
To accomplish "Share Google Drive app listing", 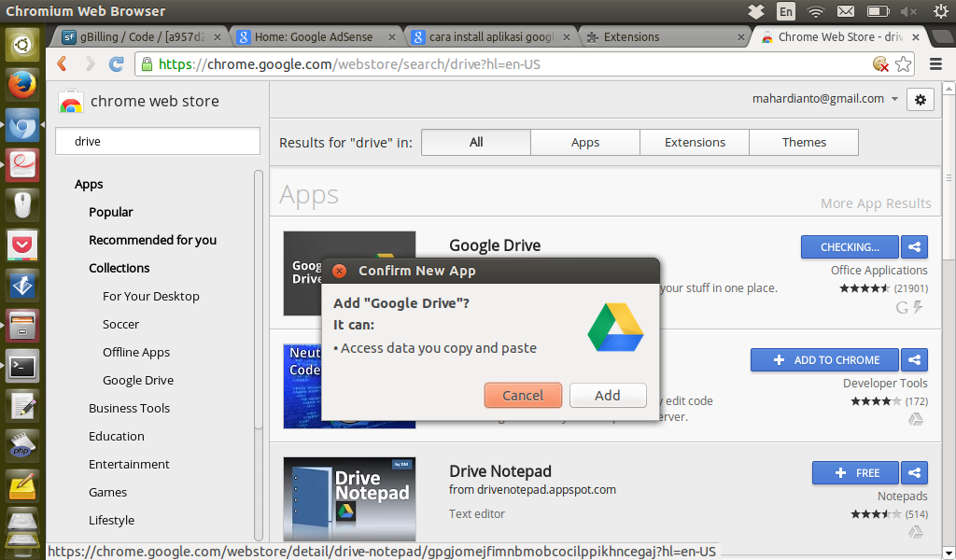I will pos(915,246).
